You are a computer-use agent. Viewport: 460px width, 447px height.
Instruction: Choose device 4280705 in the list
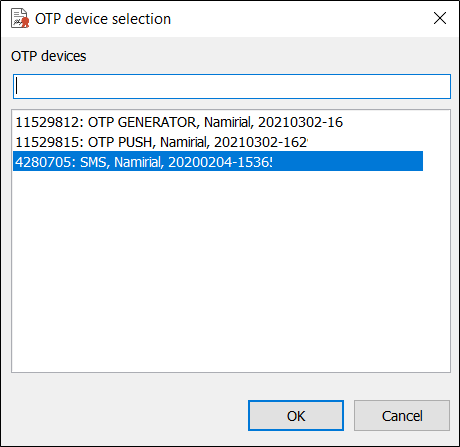(218, 161)
